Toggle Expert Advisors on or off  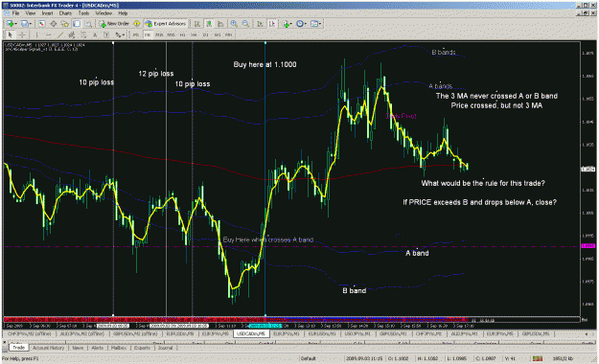click(x=166, y=24)
